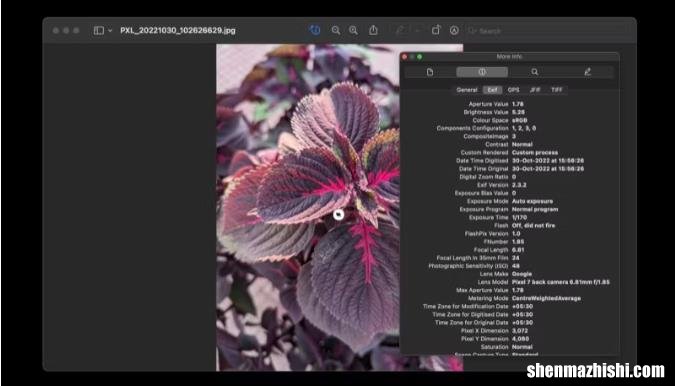675x386 pixels.
Task: Click the Search field in toolbar
Action: 547,31
